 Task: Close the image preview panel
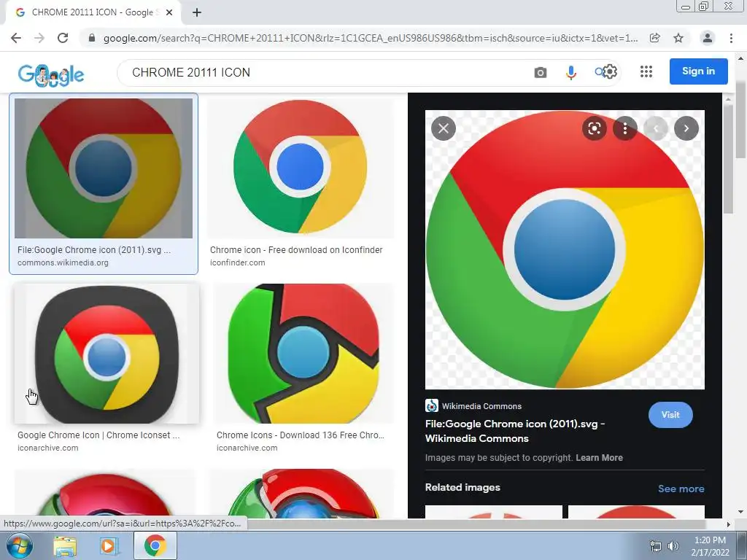point(444,128)
